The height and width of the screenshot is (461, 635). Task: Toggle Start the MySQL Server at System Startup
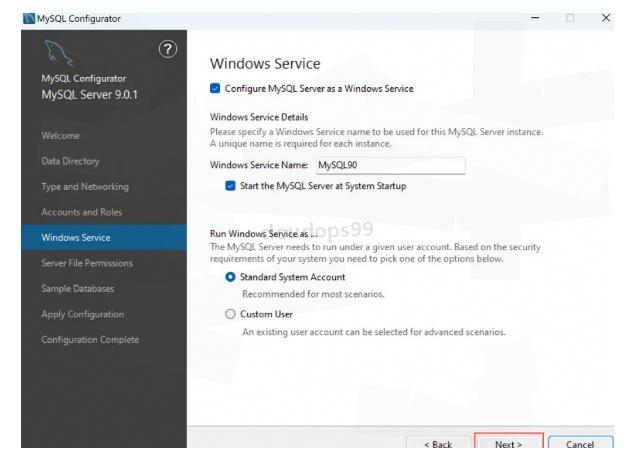(231, 185)
